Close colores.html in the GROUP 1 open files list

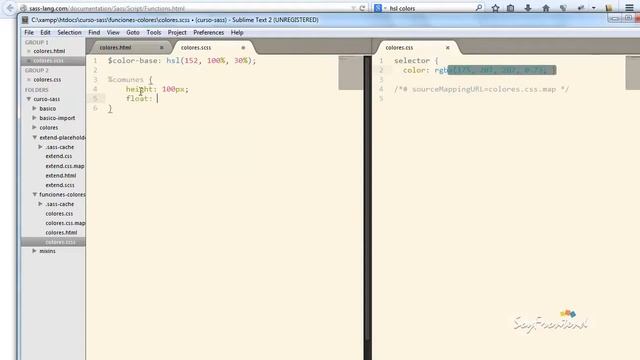coord(29,51)
